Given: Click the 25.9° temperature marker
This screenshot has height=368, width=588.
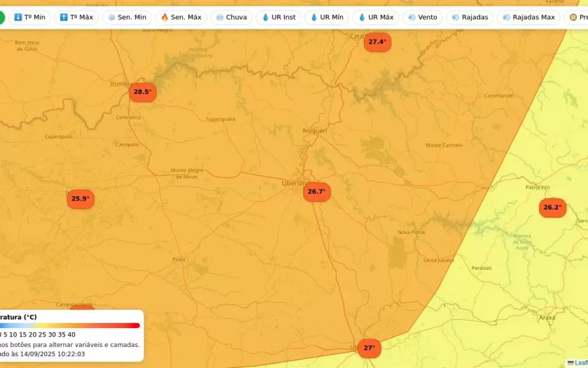Looking at the screenshot, I should point(80,199).
